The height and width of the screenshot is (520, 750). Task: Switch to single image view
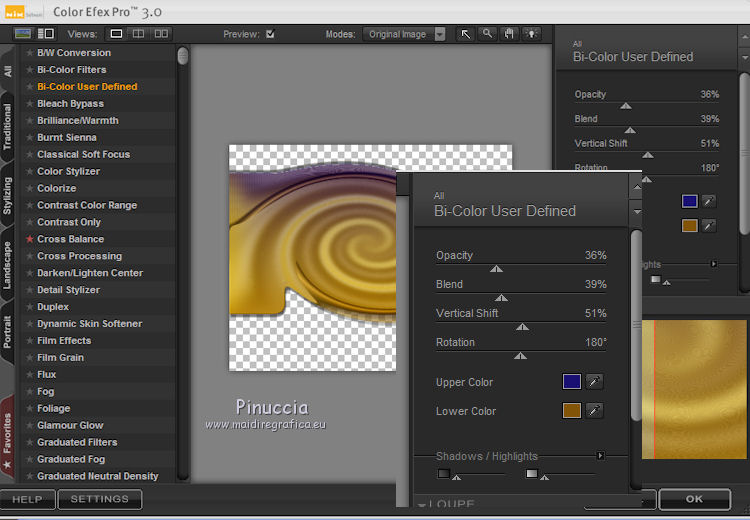tap(117, 34)
